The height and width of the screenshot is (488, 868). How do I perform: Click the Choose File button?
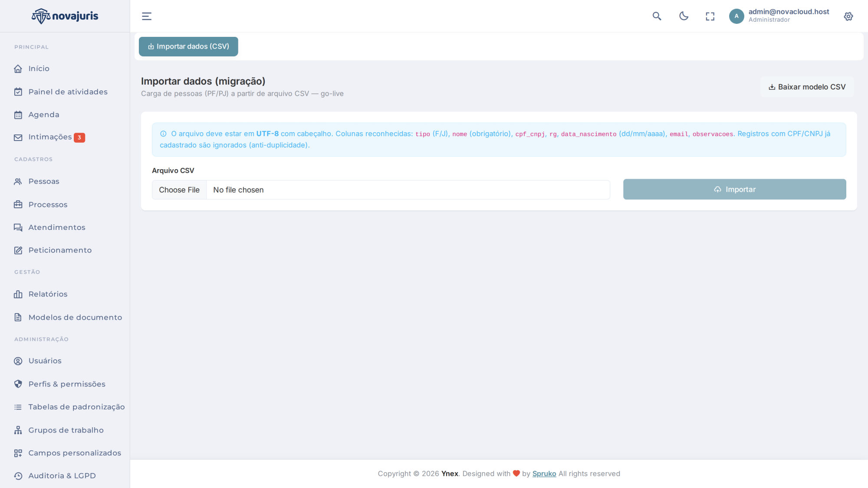[x=179, y=190]
